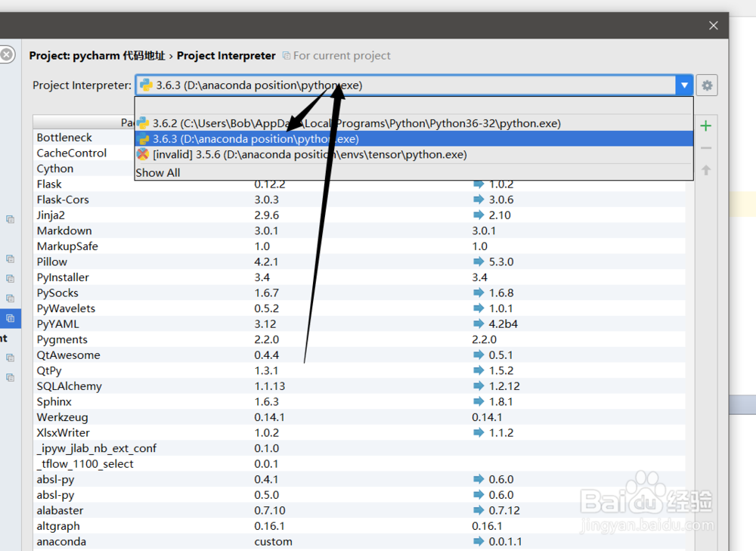Select the Markdown package row
Screen dimensions: 756x551
point(359,231)
